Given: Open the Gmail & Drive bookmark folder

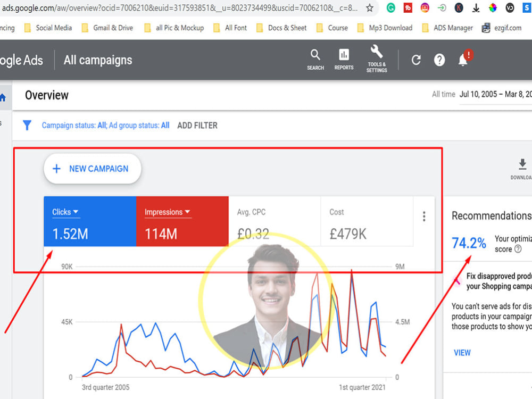Looking at the screenshot, I should [107, 28].
